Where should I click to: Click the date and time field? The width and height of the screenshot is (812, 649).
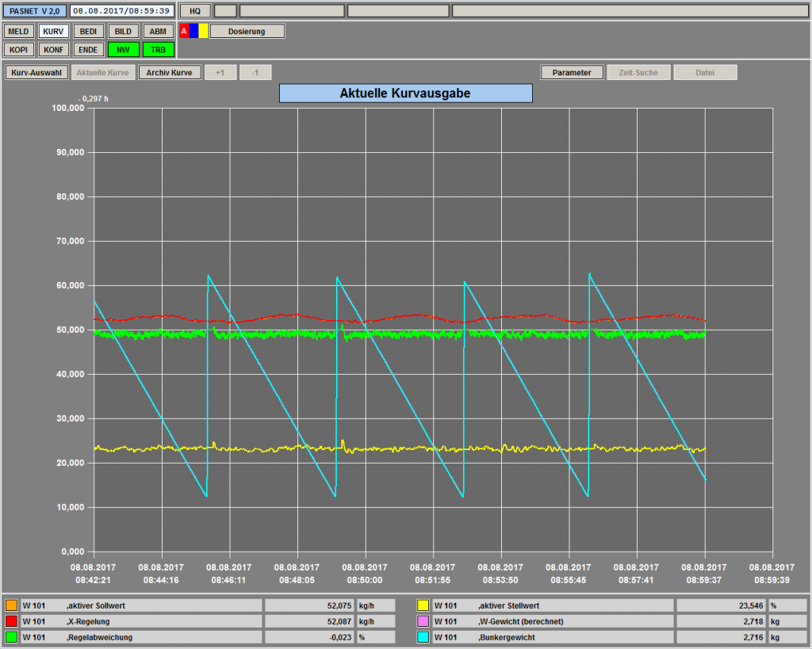[x=121, y=11]
